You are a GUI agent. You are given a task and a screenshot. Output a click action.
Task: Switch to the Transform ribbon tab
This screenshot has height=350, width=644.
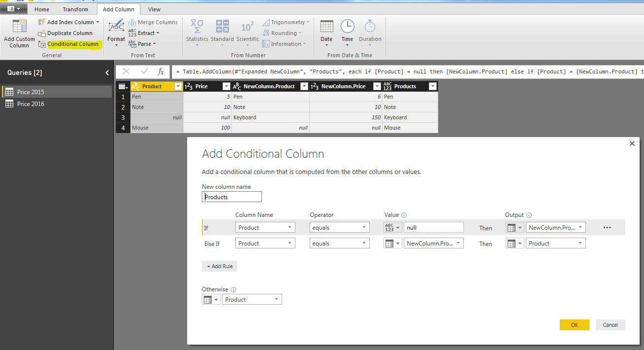(x=75, y=9)
